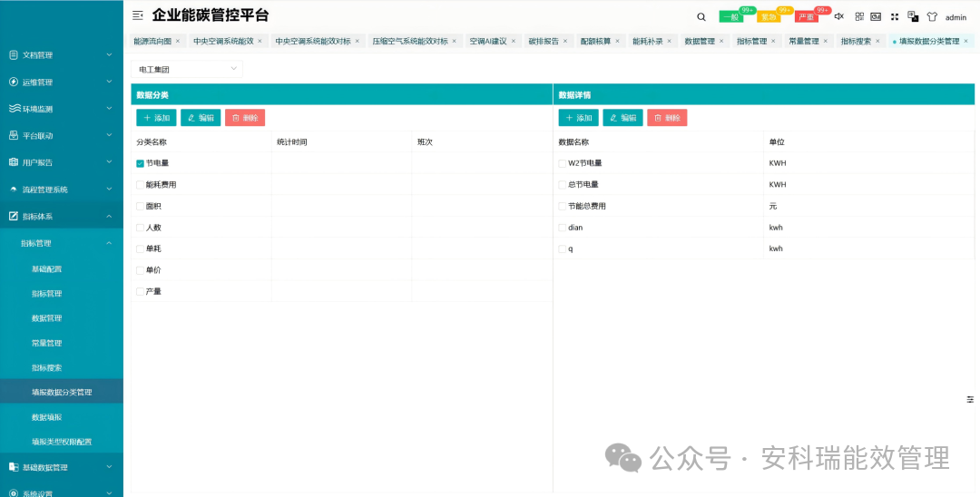Click the 指标体系 edit icon
Viewport: 980px width, 497px height.
tap(14, 216)
